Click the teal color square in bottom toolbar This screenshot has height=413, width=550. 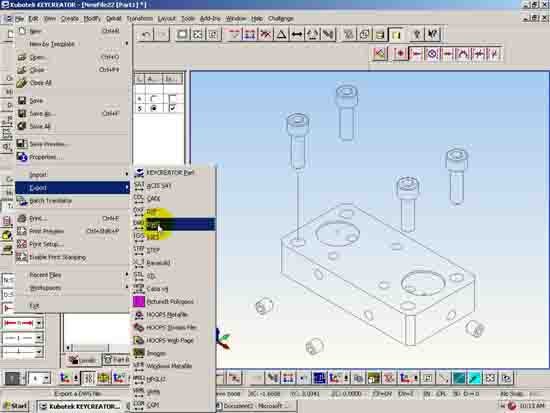tap(459, 378)
